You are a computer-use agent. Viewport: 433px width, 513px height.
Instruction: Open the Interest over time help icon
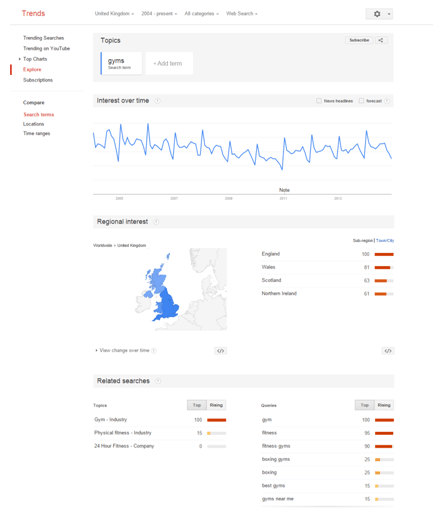(157, 101)
